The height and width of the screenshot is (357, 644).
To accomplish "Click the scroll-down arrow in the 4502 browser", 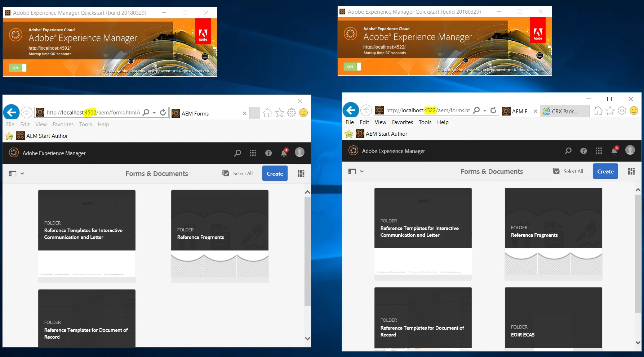I will [x=307, y=338].
